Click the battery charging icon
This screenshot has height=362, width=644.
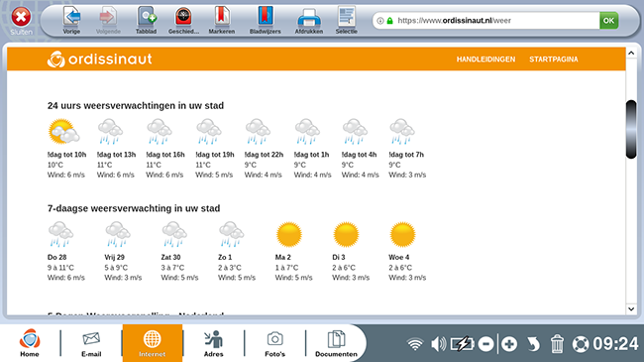(x=462, y=344)
